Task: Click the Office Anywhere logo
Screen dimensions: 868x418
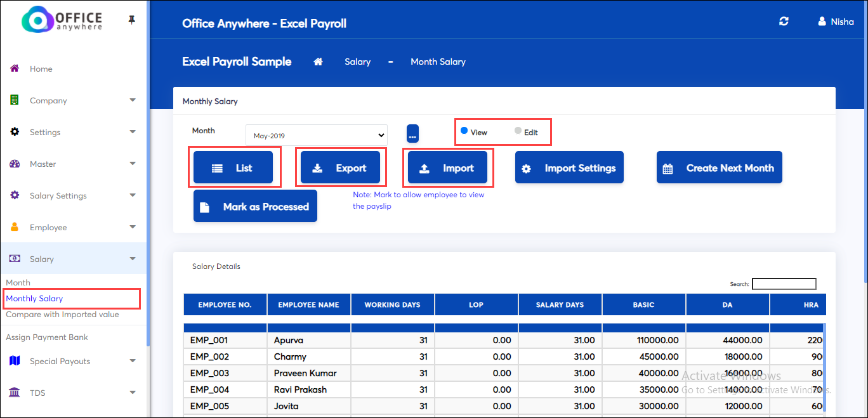Action: point(62,20)
